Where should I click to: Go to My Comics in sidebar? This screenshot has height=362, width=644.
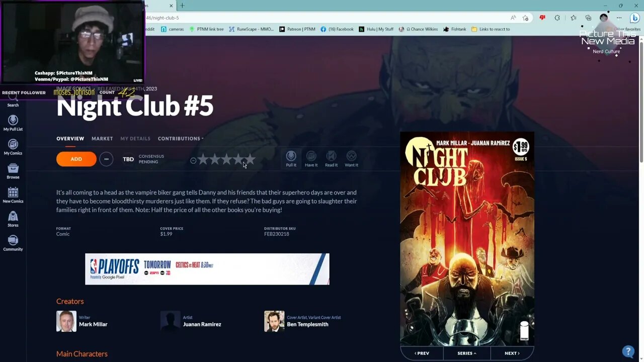point(13,147)
